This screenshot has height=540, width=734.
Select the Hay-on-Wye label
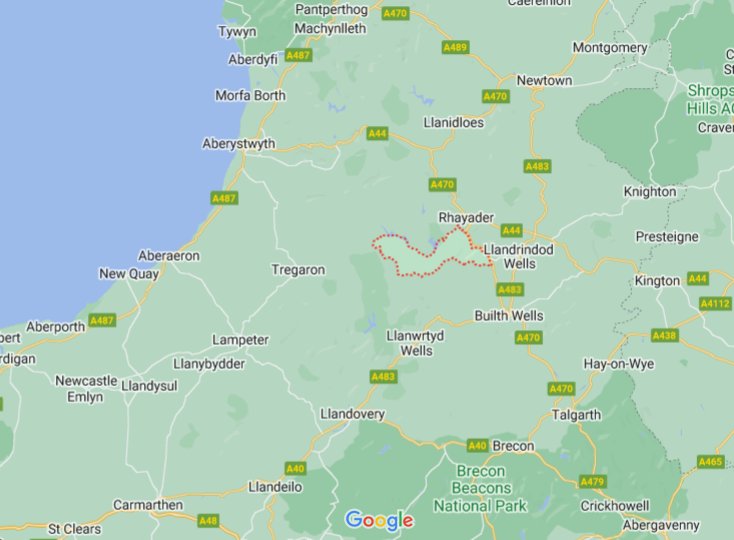[619, 364]
